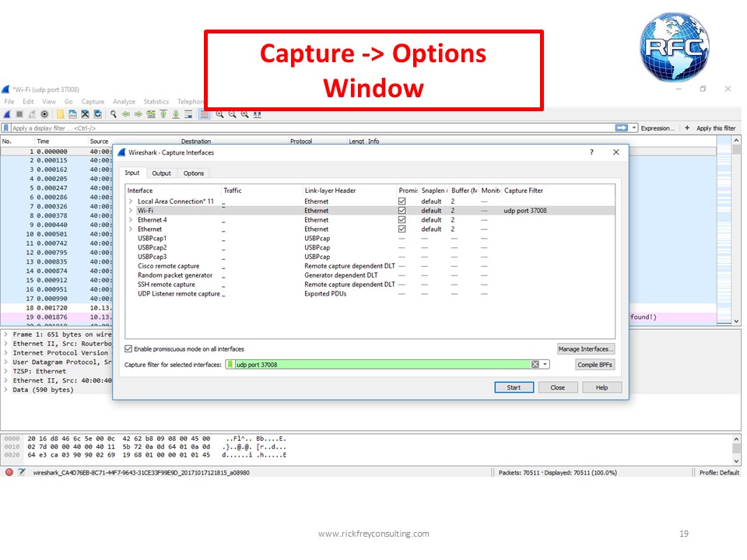This screenshot has width=747, height=560.
Task: Click the expert information red circle icon
Action: tap(9, 472)
